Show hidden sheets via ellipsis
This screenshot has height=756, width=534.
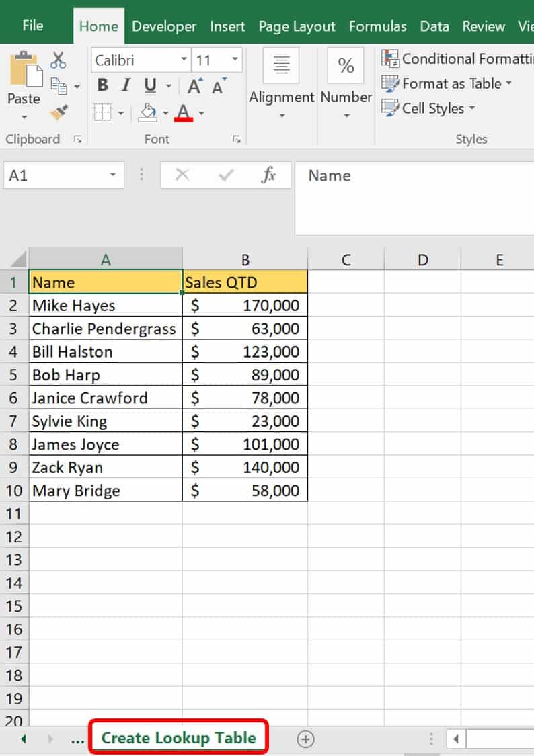77,740
